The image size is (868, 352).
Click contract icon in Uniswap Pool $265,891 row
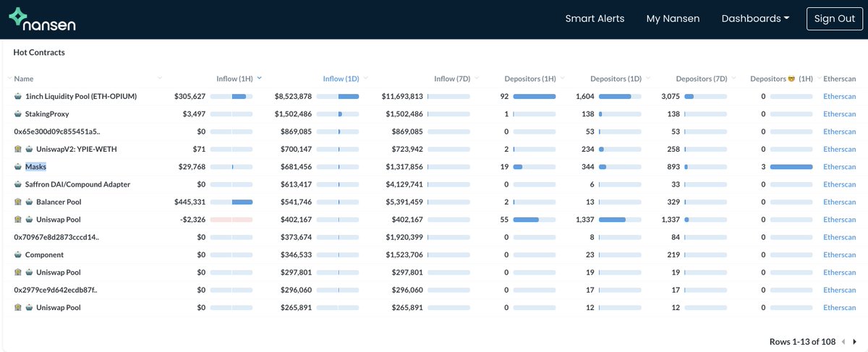click(x=30, y=307)
